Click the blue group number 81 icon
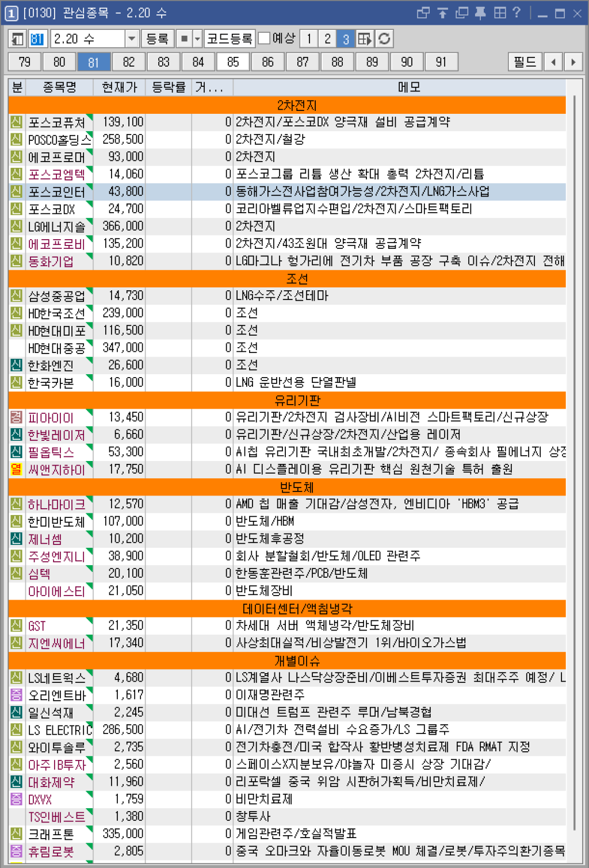This screenshot has height=868, width=589. (37, 39)
